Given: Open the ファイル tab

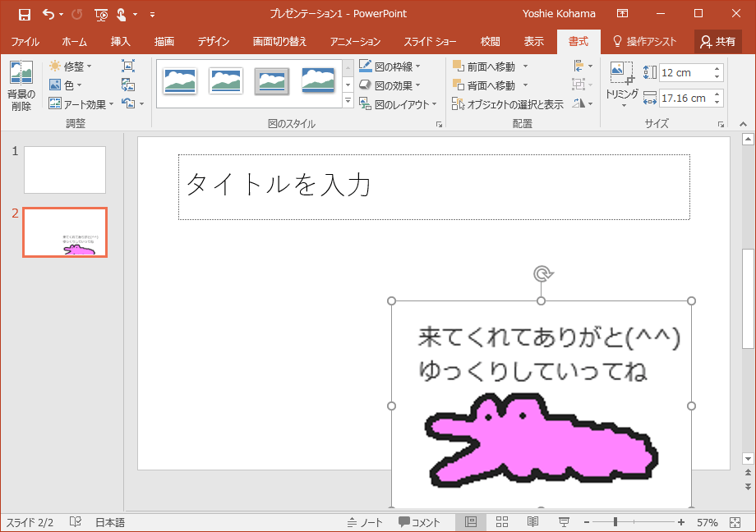Looking at the screenshot, I should (x=25, y=41).
